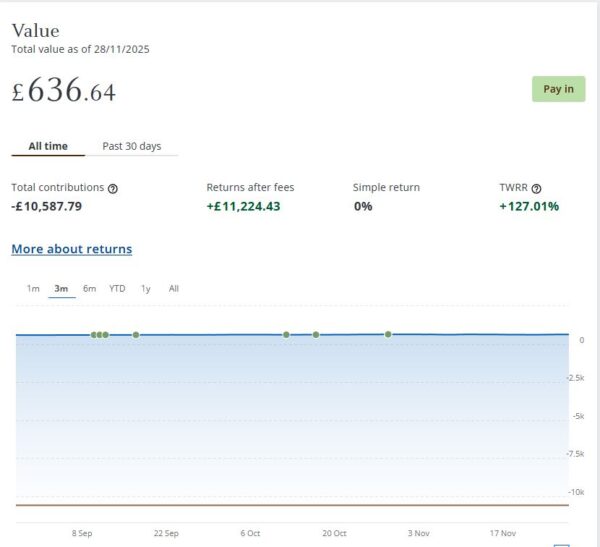Select the green marker just before 3 Nov

tap(388, 334)
